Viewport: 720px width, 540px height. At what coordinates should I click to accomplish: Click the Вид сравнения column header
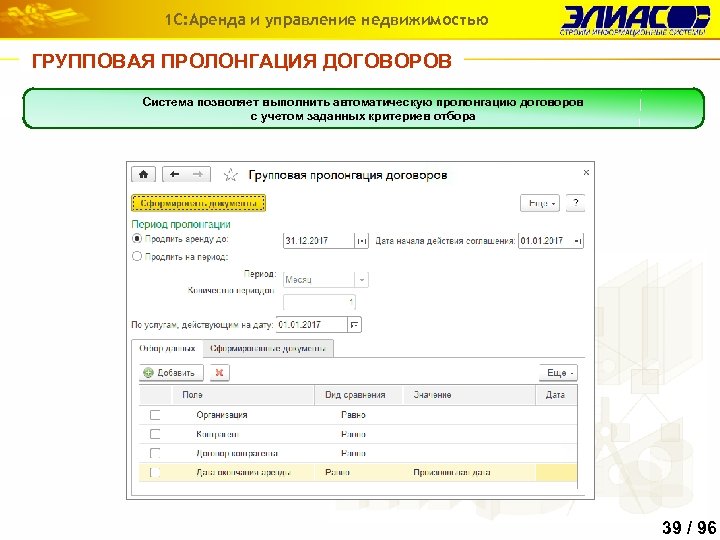[x=359, y=395]
